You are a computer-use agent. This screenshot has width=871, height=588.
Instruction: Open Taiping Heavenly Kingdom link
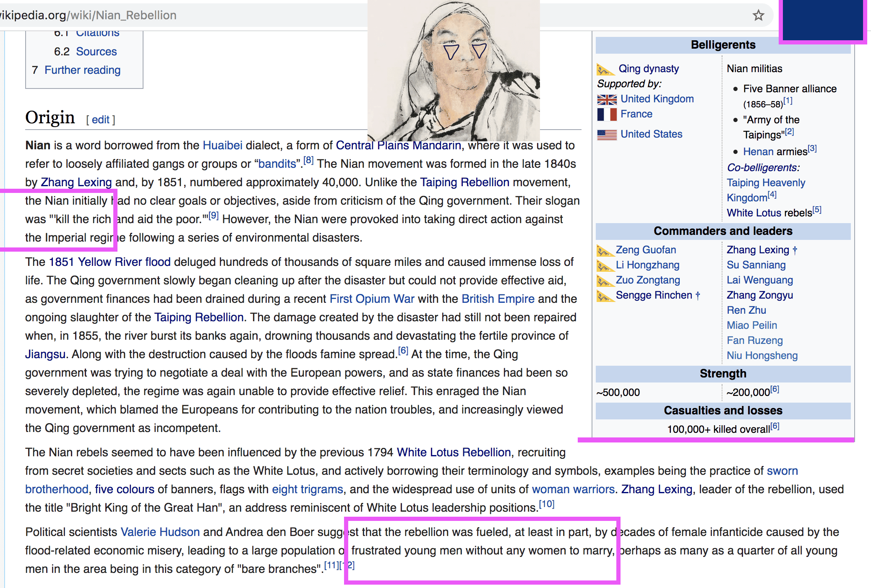tap(766, 183)
